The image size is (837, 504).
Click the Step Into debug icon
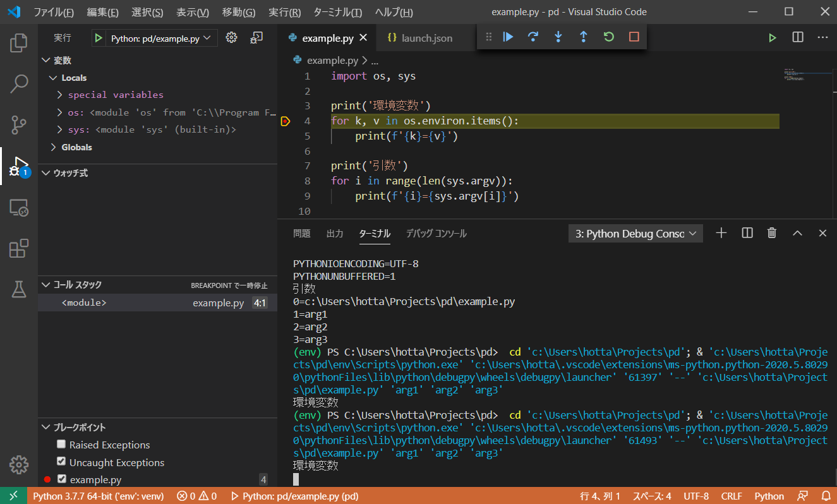(558, 37)
